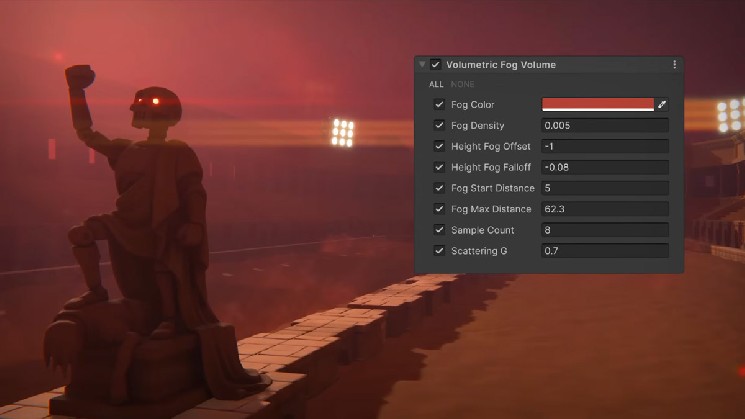Click the Fog Color label
The height and width of the screenshot is (419, 745).
473,105
